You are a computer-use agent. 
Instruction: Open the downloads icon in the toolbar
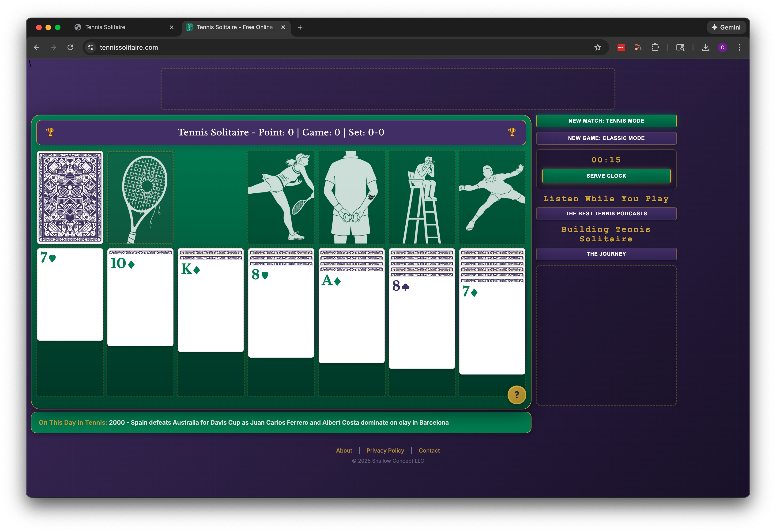tap(706, 47)
